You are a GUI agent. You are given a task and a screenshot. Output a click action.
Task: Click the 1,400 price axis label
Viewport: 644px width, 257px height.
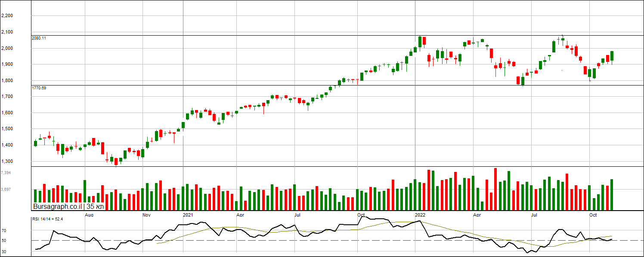click(7, 145)
